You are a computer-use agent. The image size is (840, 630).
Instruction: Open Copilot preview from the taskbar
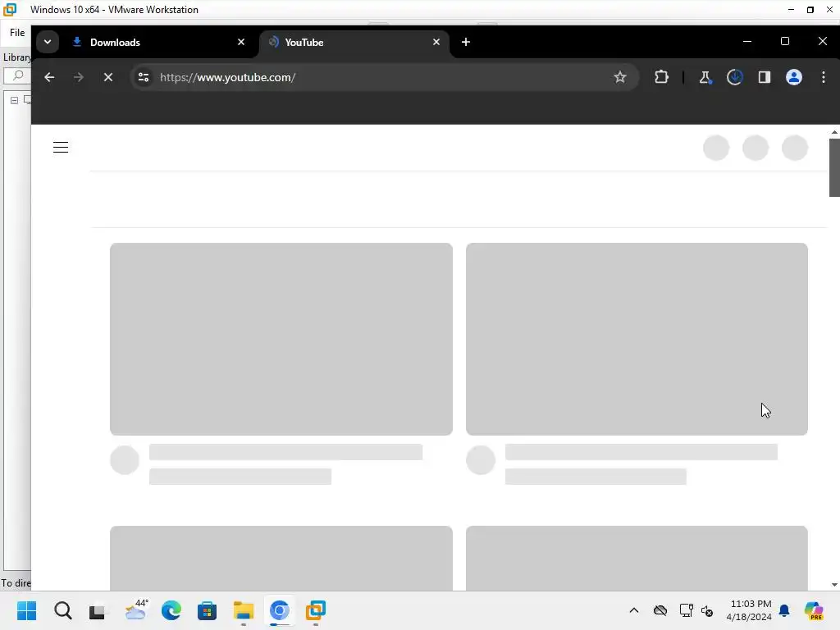(814, 610)
